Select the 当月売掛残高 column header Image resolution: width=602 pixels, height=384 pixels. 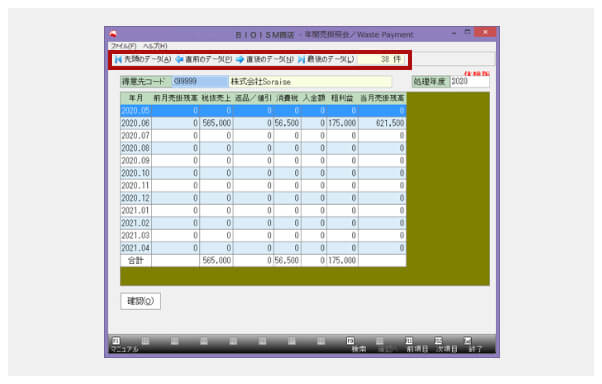pyautogui.click(x=382, y=98)
